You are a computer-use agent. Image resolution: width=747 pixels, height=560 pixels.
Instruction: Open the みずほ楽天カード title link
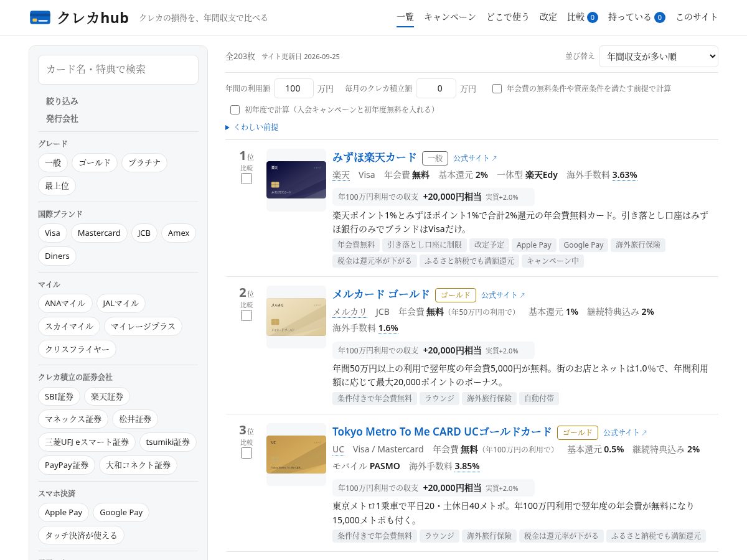click(375, 157)
